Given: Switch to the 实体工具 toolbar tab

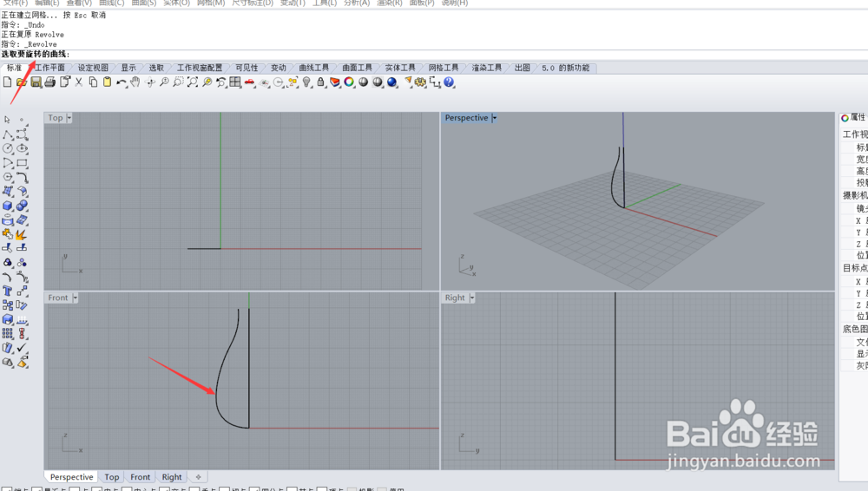Looking at the screenshot, I should [400, 68].
